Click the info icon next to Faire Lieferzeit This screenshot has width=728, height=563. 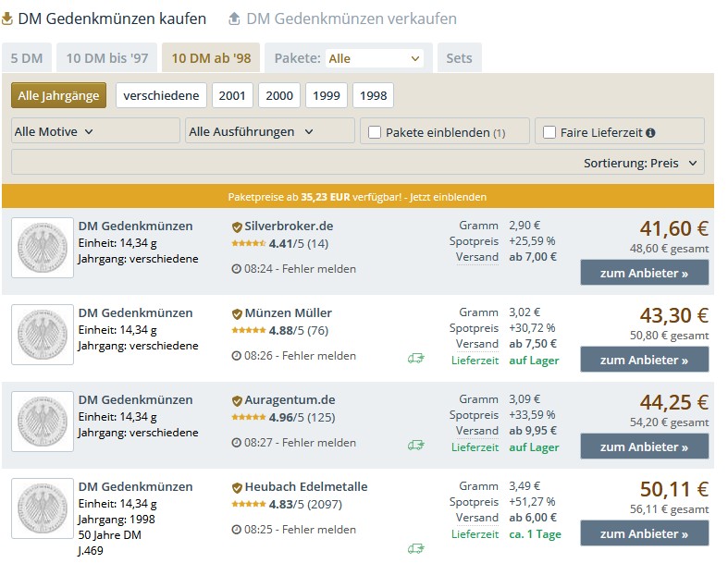tap(650, 132)
